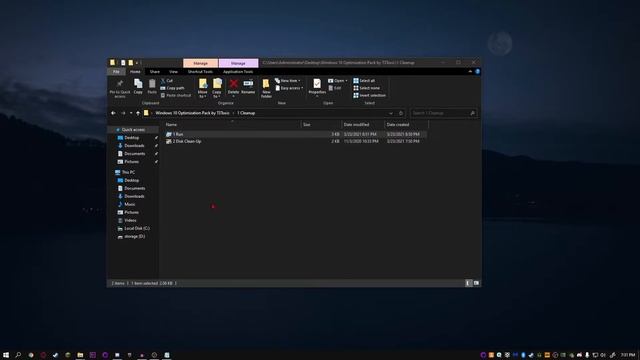Click the Back navigation arrow
This screenshot has height=360, width=640.
[113, 113]
